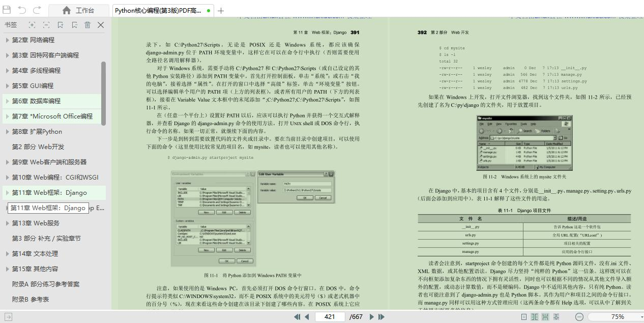Expand 第9章 Web客户端和服务器 bookmark

pos(7,162)
